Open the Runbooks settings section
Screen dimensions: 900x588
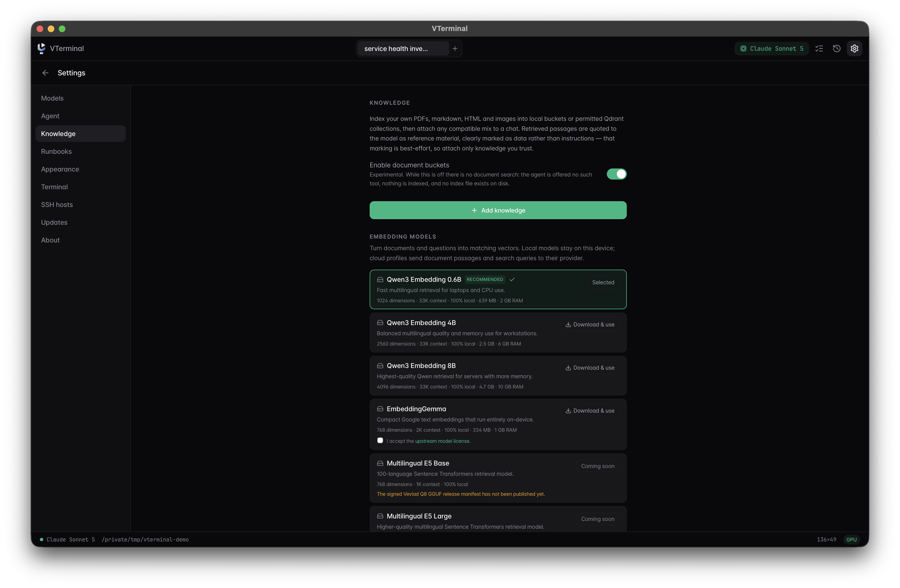[x=81, y=151]
